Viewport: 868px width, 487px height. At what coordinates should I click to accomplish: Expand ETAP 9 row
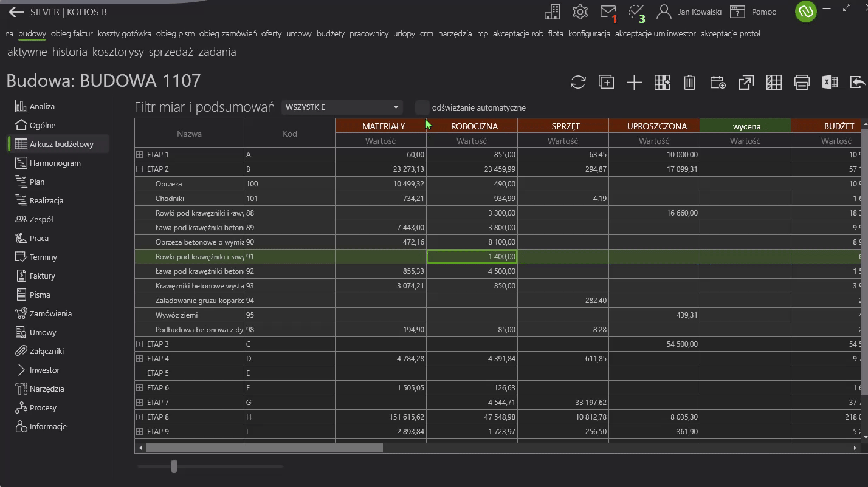139,432
